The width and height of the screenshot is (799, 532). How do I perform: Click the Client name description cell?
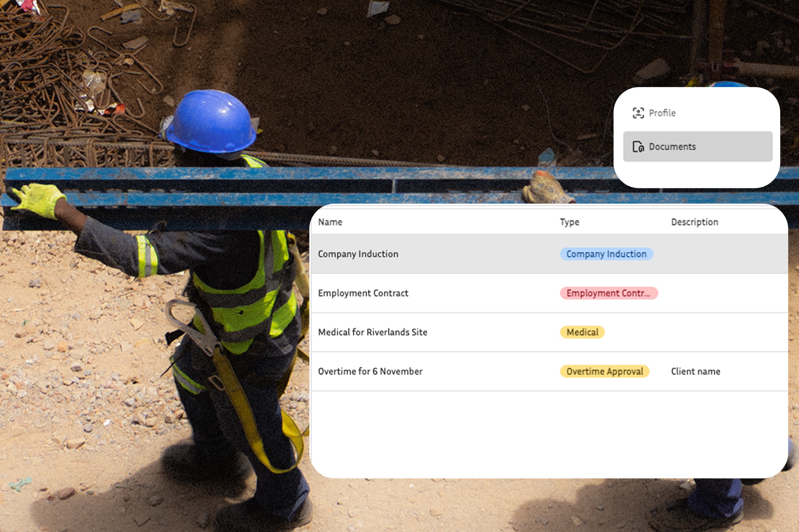coord(695,372)
